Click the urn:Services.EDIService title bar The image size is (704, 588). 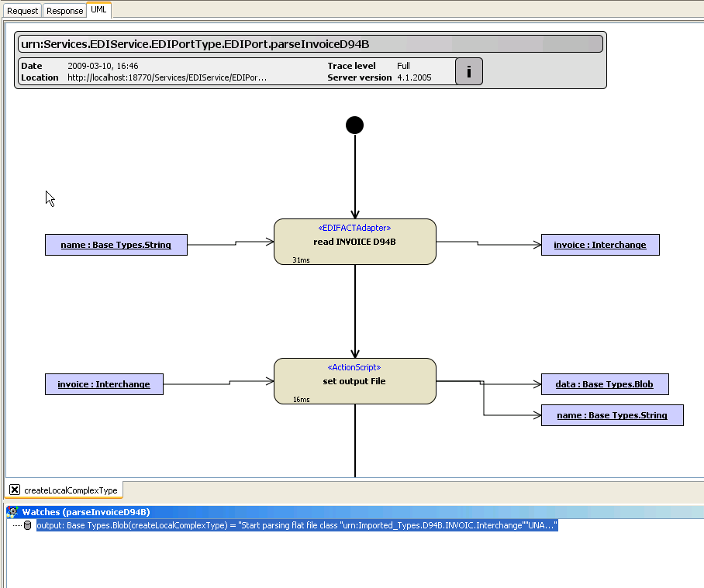coord(308,43)
